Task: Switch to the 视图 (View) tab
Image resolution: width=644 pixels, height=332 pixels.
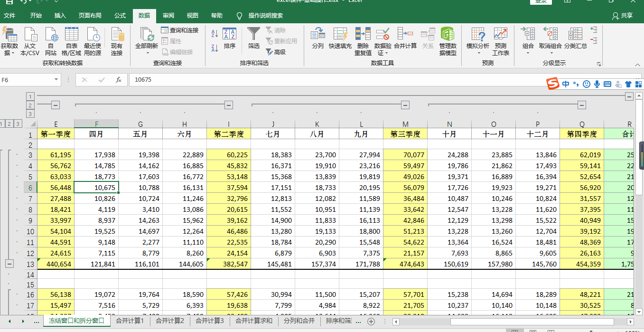Action: click(193, 16)
